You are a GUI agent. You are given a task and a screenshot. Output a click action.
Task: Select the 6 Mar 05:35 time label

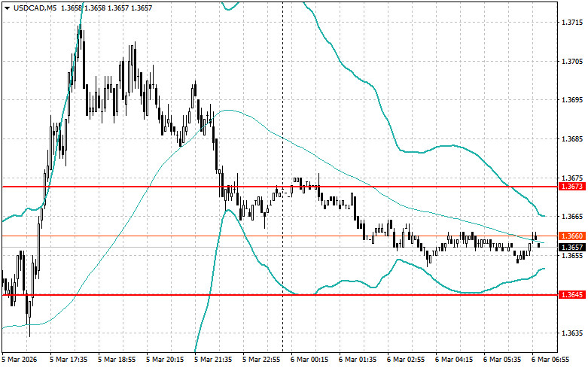[x=502, y=360]
